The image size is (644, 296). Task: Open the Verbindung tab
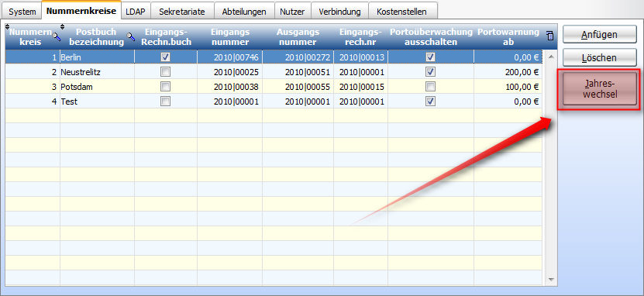(339, 12)
